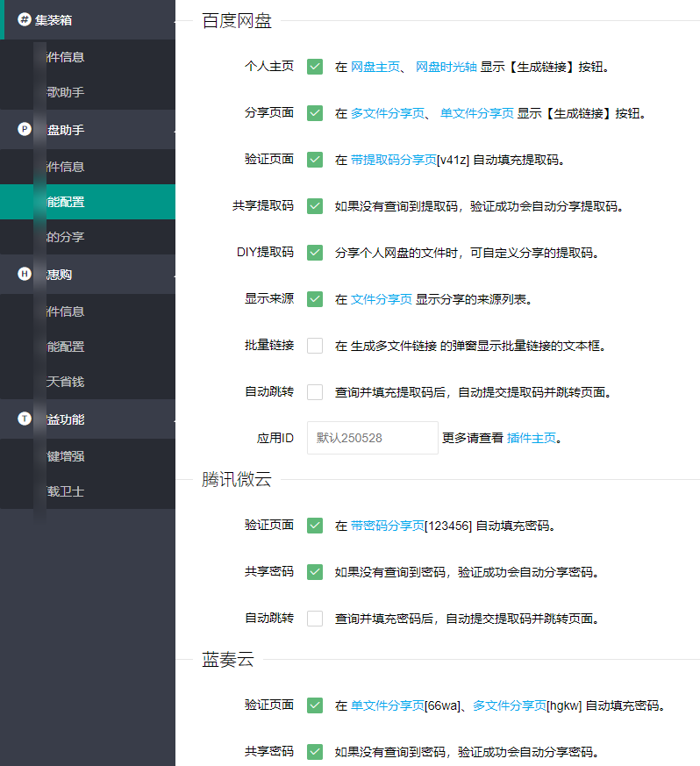Click the H circle icon next to 惠购
The image size is (700, 766).
(x=25, y=274)
